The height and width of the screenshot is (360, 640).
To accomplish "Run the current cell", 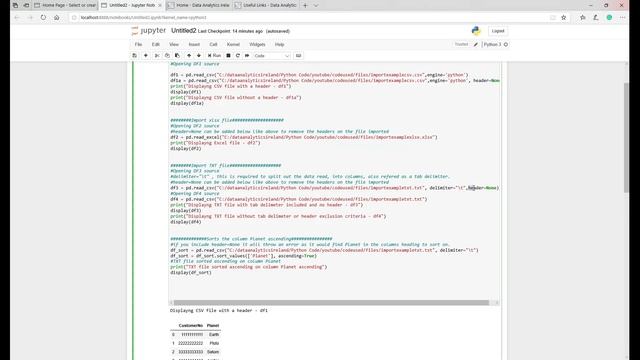I will coord(214,56).
